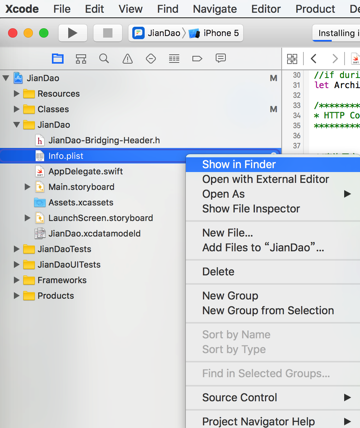This screenshot has width=360, height=428.
Task: Open the Issue navigator warning icon
Action: pos(127,59)
